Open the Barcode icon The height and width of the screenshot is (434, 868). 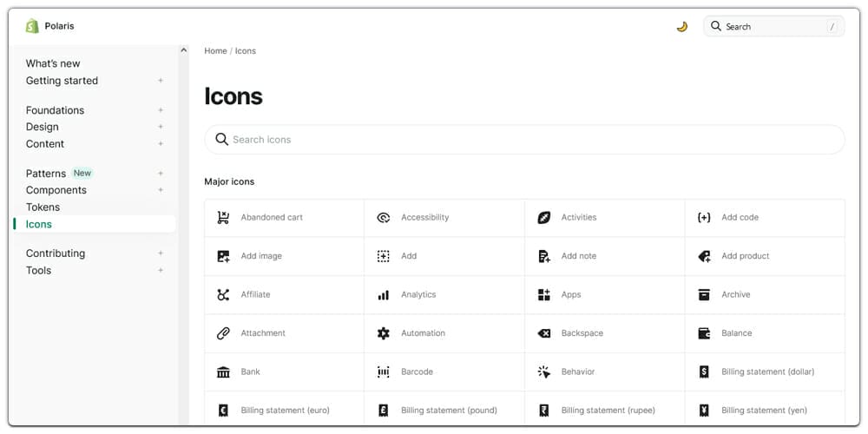tap(384, 372)
